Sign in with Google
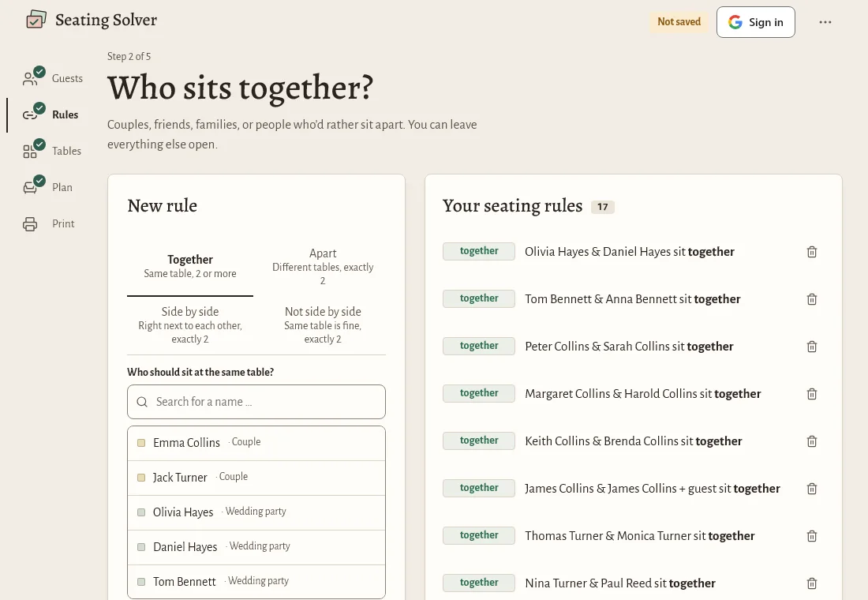Viewport: 868px width, 600px height. click(756, 22)
